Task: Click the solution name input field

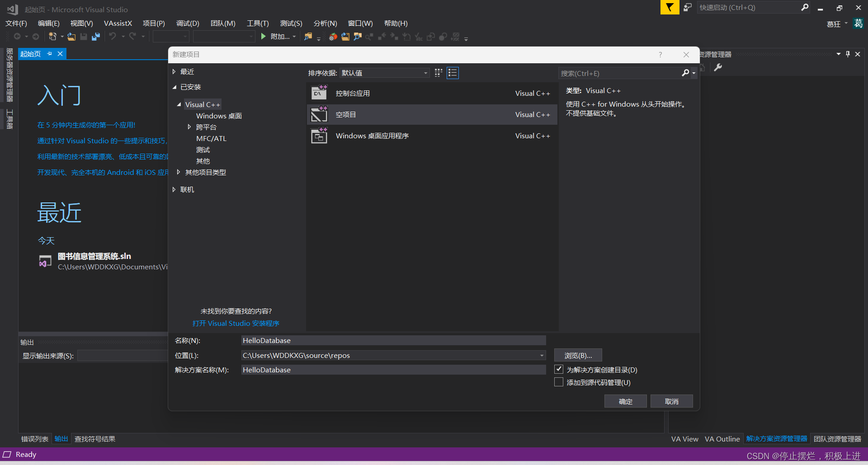Action: click(393, 370)
